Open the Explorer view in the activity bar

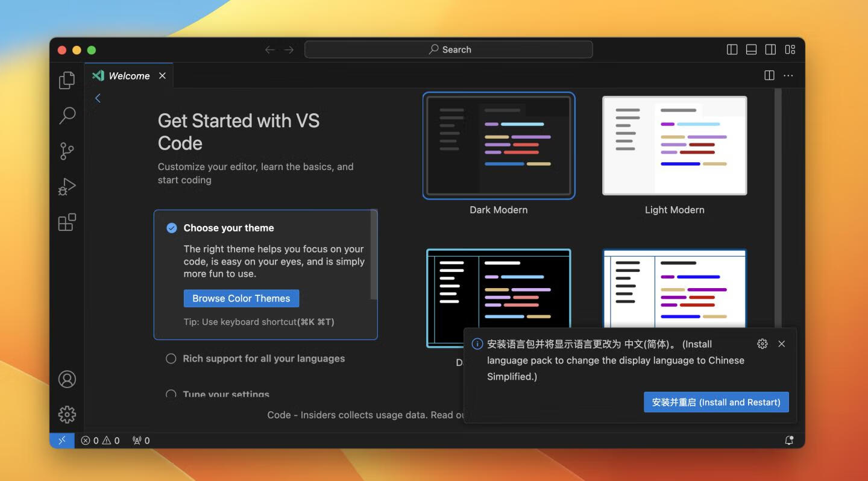[x=66, y=80]
